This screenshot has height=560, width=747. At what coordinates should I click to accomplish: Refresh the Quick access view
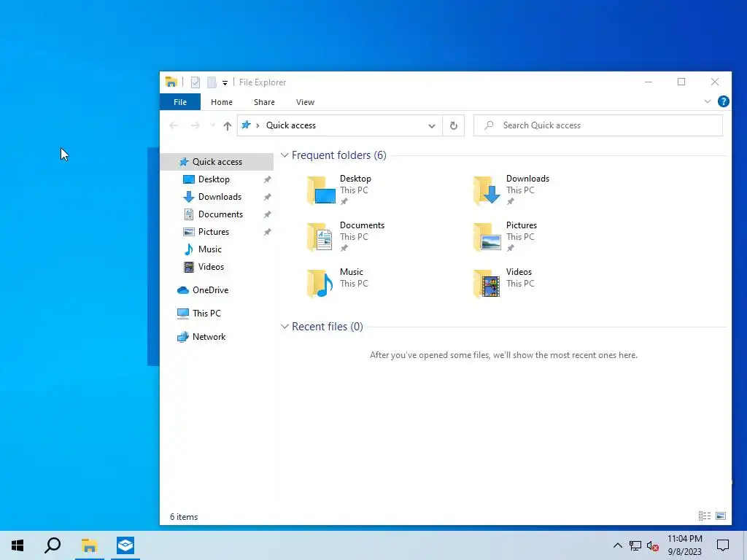(x=454, y=125)
